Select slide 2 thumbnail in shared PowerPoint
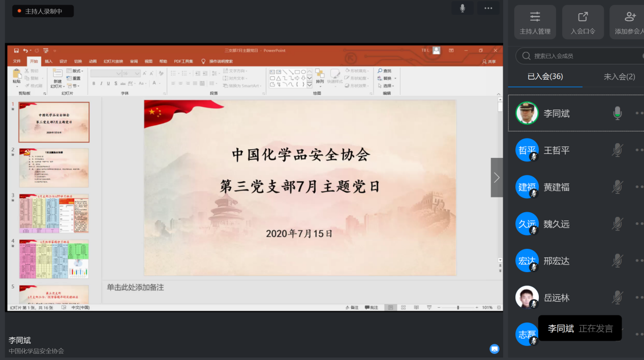 pos(54,168)
